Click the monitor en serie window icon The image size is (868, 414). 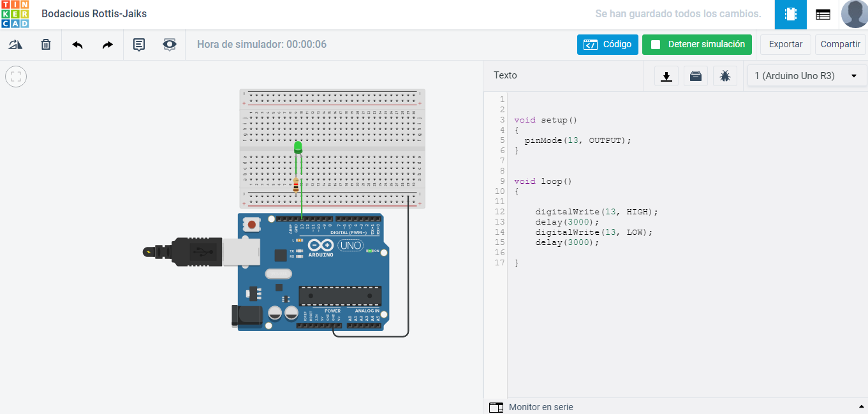(x=496, y=407)
